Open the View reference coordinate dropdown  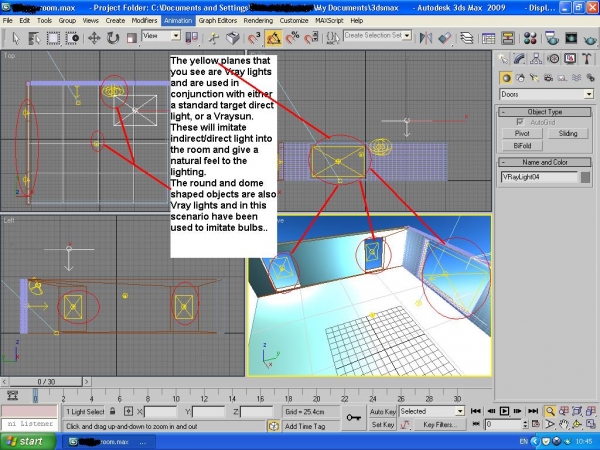tap(161, 36)
